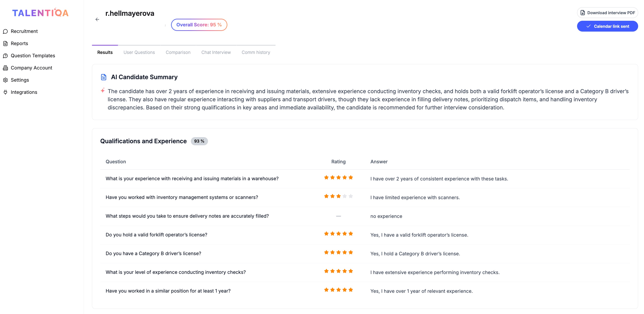Click the AI sparkle icon beside summary

(103, 90)
